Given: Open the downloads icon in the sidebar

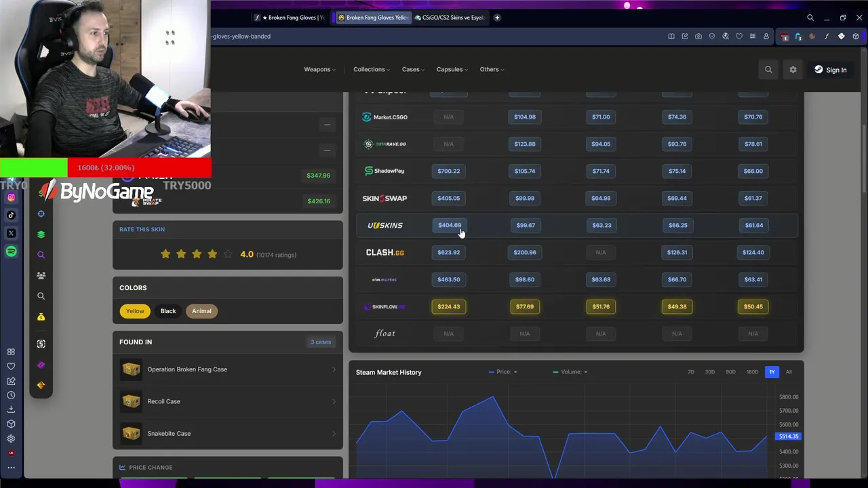Looking at the screenshot, I should click(x=11, y=409).
